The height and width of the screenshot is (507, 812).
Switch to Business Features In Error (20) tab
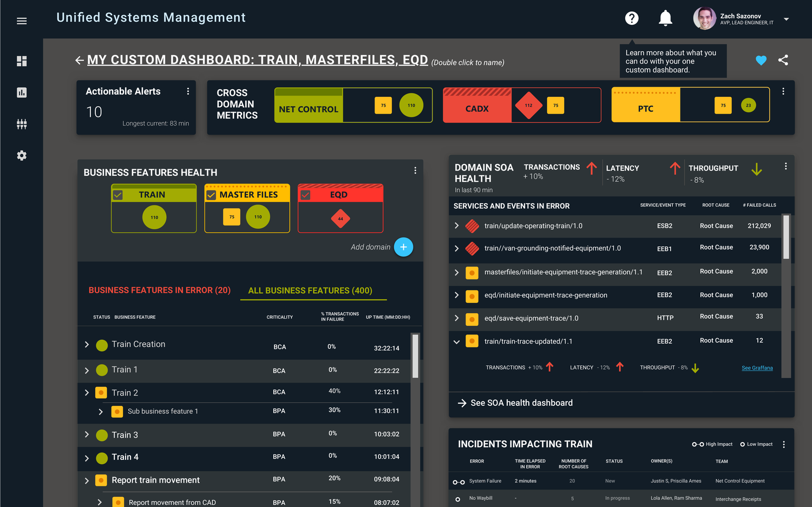coord(160,291)
